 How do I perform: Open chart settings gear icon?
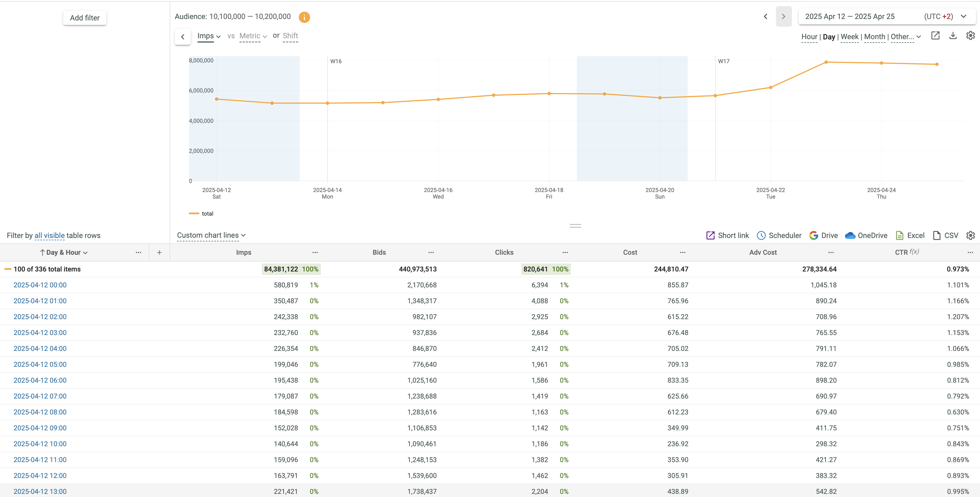970,36
